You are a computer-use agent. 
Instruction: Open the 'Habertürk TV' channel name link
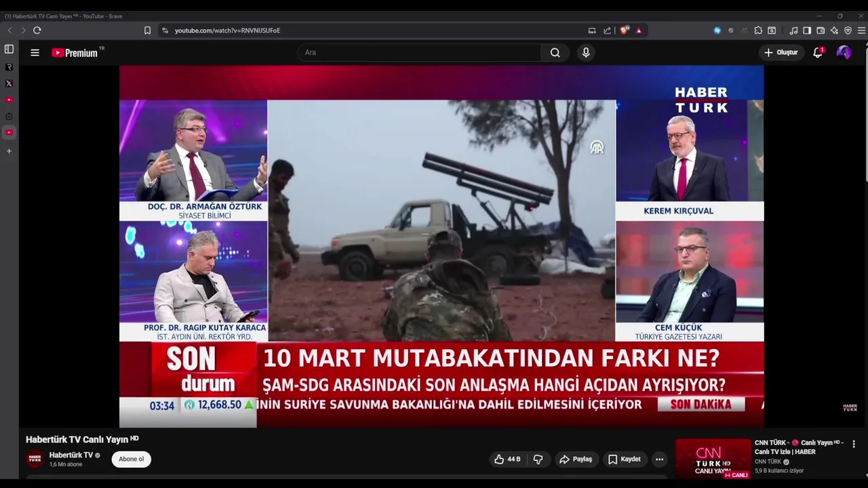point(71,455)
